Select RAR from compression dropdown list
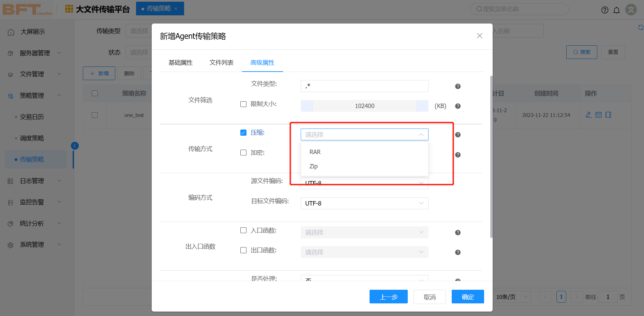The height and width of the screenshot is (316, 644). [315, 152]
